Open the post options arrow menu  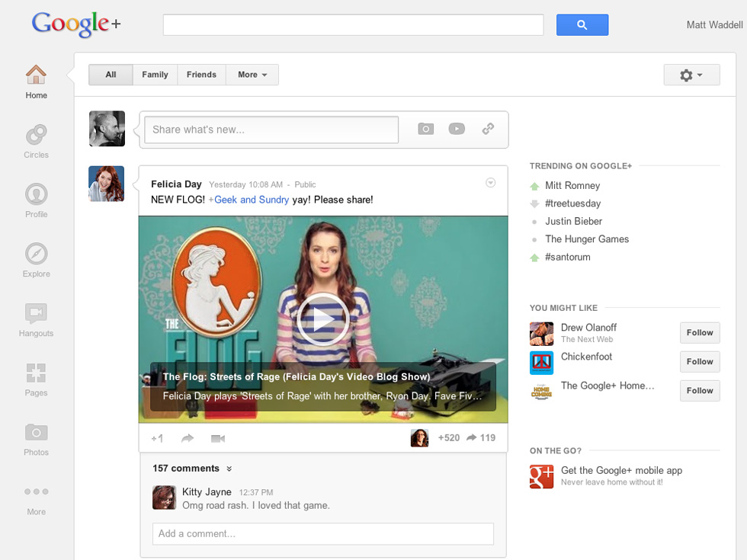tap(491, 183)
